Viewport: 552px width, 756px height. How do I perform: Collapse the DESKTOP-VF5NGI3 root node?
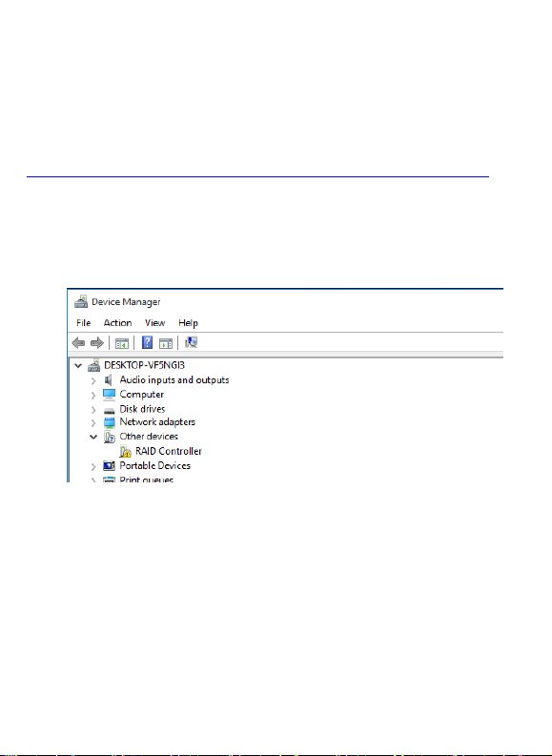click(78, 366)
